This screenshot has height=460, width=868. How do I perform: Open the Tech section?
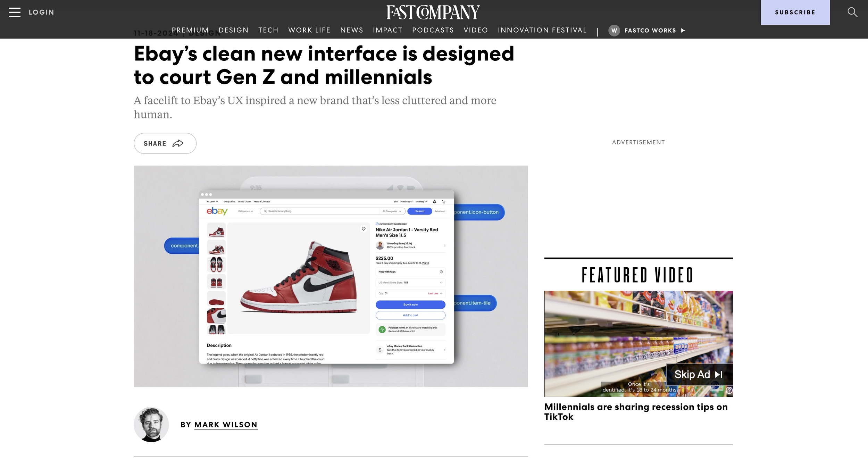coord(268,30)
